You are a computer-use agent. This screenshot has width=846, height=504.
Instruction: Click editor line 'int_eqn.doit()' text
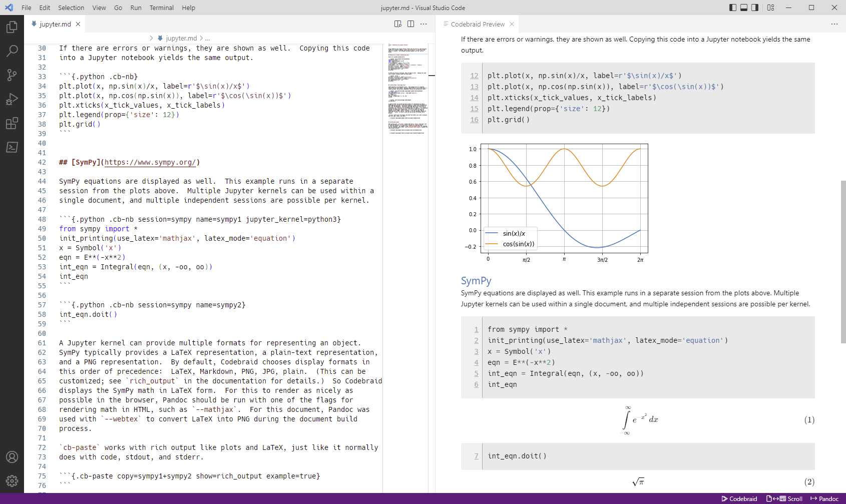88,314
